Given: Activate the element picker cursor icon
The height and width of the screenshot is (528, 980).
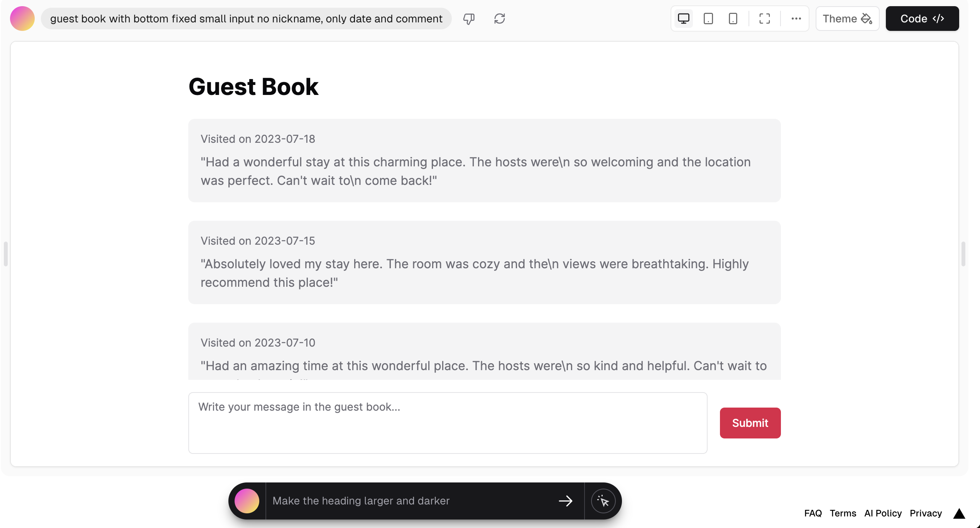Looking at the screenshot, I should tap(603, 501).
